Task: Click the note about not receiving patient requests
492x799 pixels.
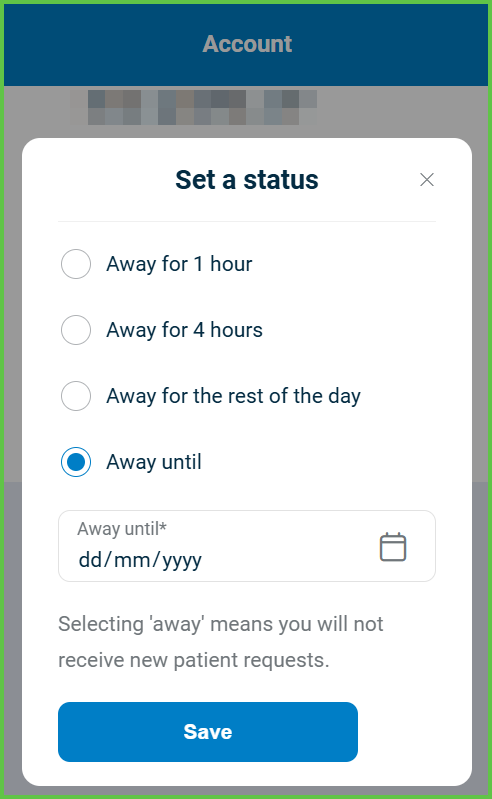Action: pos(221,642)
